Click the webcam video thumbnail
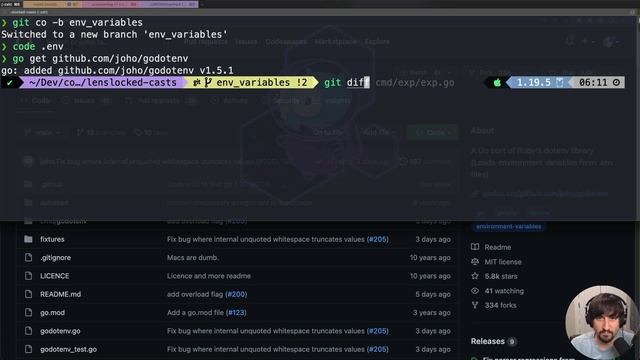This screenshot has width=640, height=360. (602, 322)
